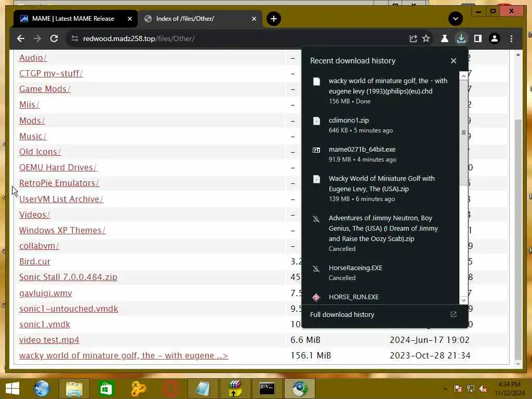Open the profile avatar menu
The width and height of the screenshot is (532, 399).
click(x=495, y=38)
